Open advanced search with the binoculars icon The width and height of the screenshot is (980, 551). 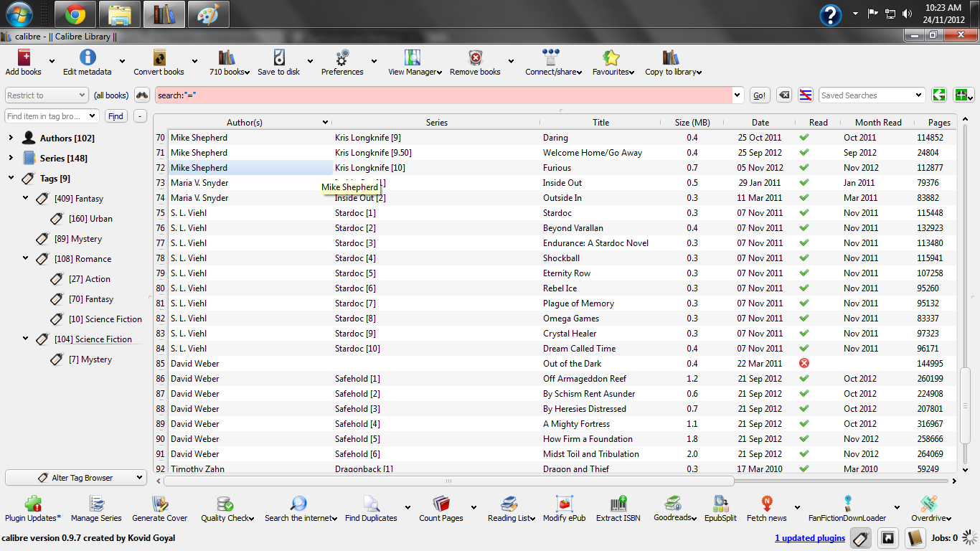tap(142, 95)
